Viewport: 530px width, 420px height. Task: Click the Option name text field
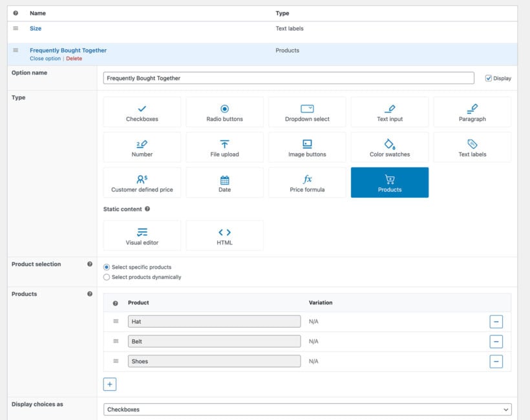coord(288,78)
